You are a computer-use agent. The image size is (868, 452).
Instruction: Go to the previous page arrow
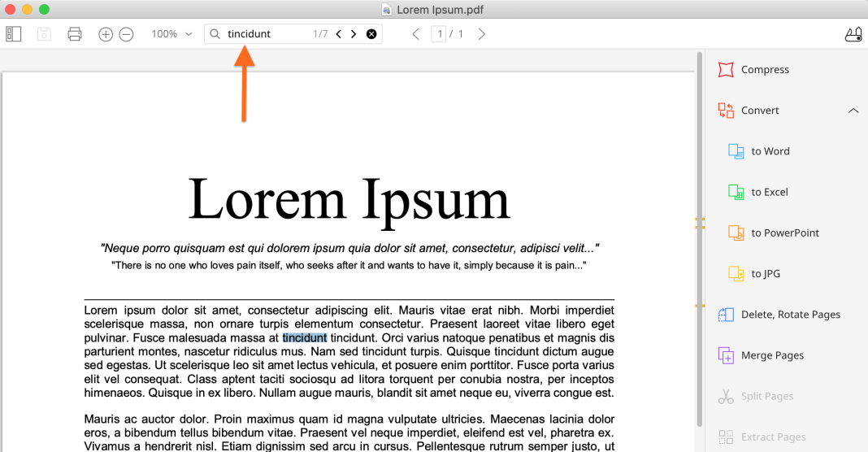(x=416, y=34)
